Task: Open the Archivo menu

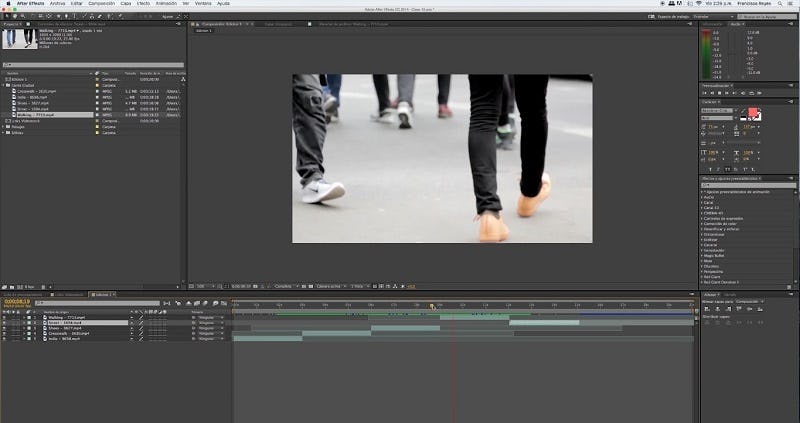Action: click(57, 3)
